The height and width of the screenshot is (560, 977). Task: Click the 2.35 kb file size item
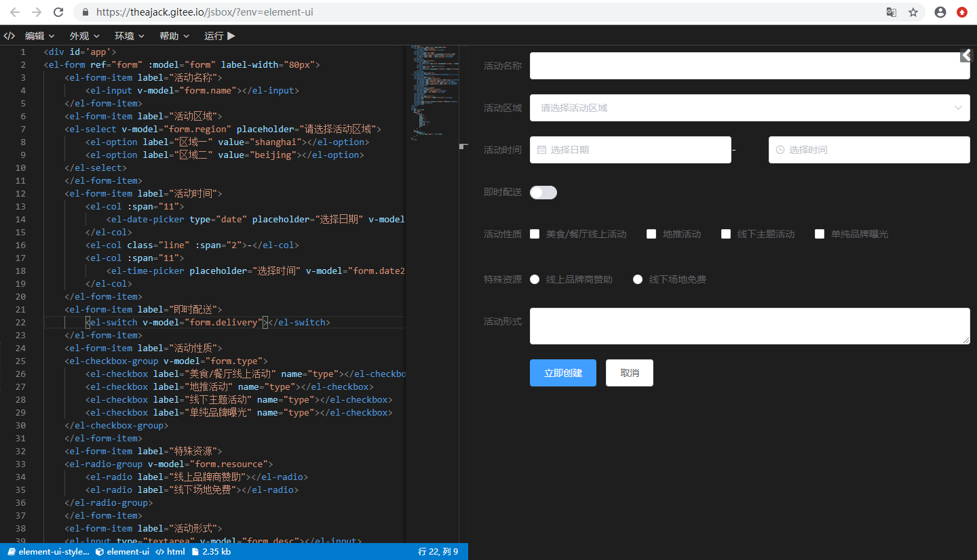[x=211, y=552]
